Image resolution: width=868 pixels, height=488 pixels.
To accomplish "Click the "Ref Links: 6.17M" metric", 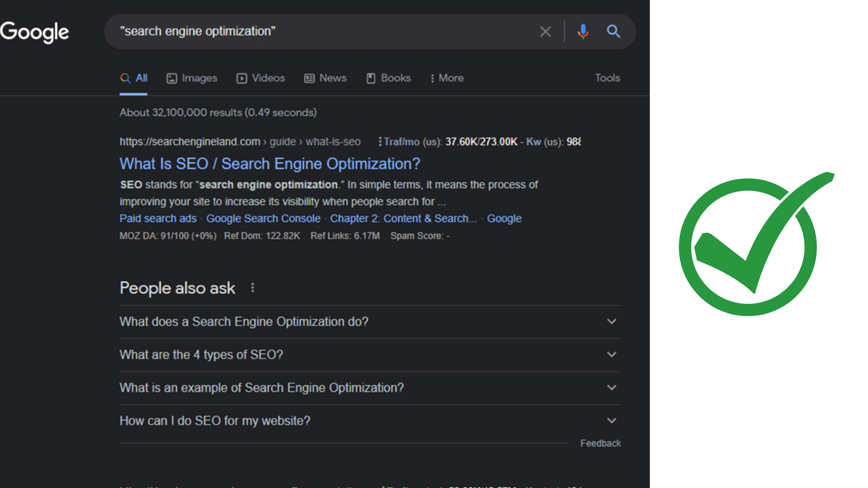I will 345,236.
